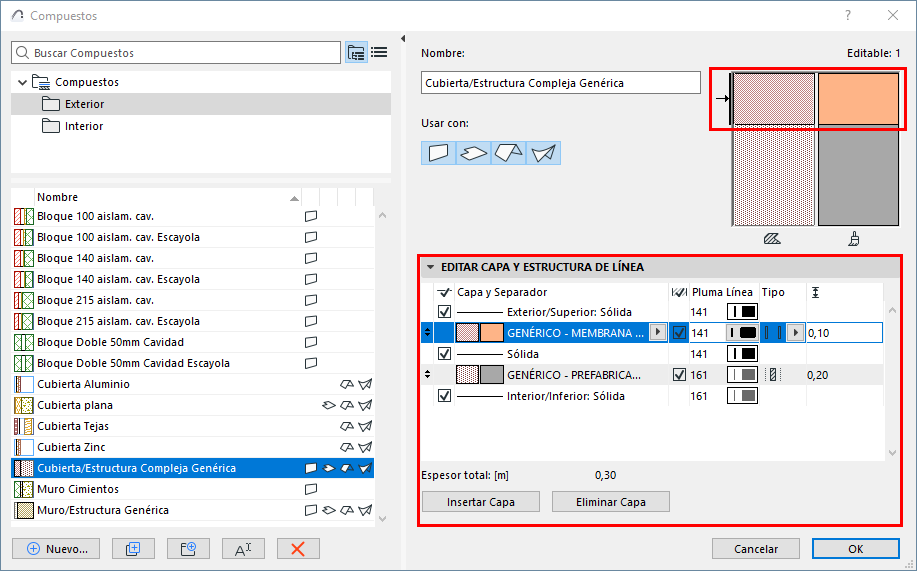Click Insertar Capa button
The image size is (917, 571).
point(481,502)
